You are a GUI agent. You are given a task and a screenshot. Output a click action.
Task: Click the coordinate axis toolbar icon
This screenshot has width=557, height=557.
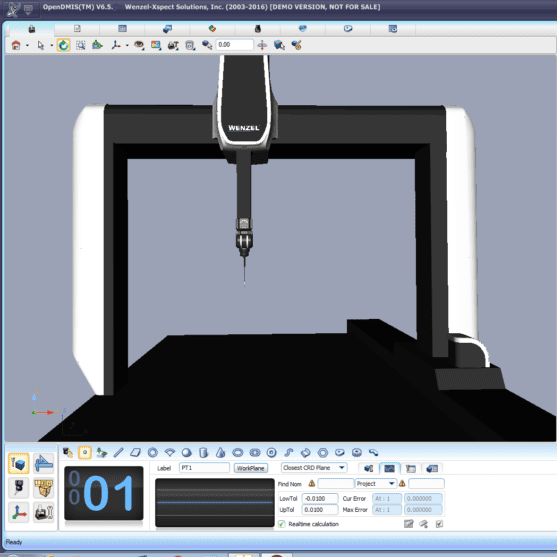[116, 45]
